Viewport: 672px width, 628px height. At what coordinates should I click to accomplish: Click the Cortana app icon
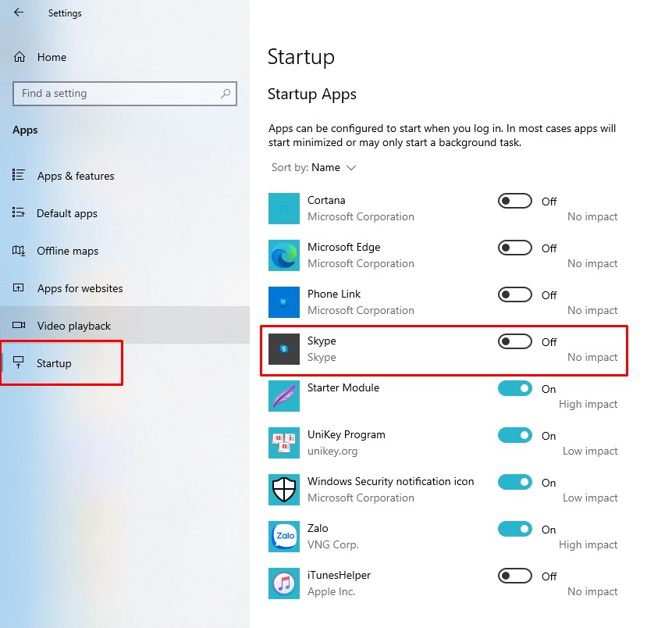tap(283, 209)
